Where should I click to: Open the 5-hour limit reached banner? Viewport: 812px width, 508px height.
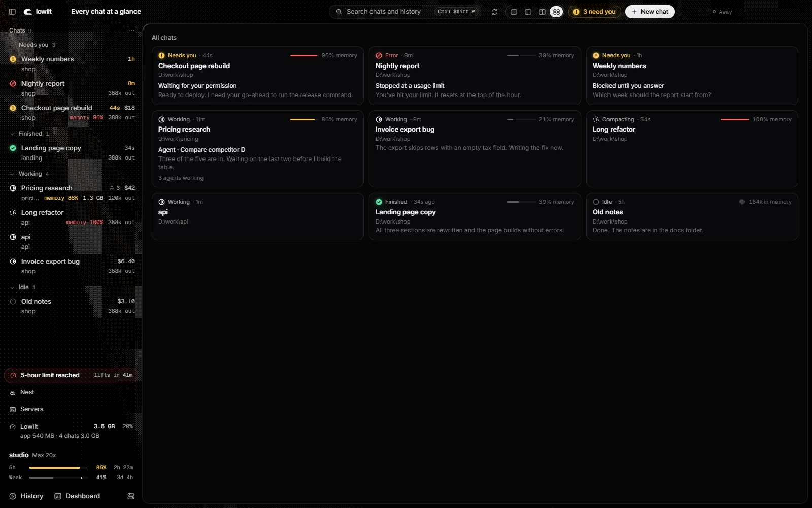coord(71,375)
